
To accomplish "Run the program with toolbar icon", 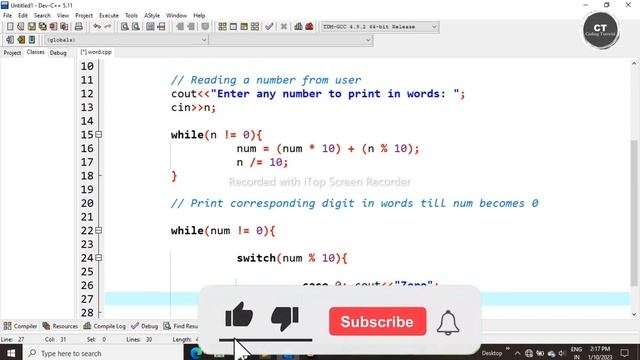I will pyautogui.click(x=233, y=27).
